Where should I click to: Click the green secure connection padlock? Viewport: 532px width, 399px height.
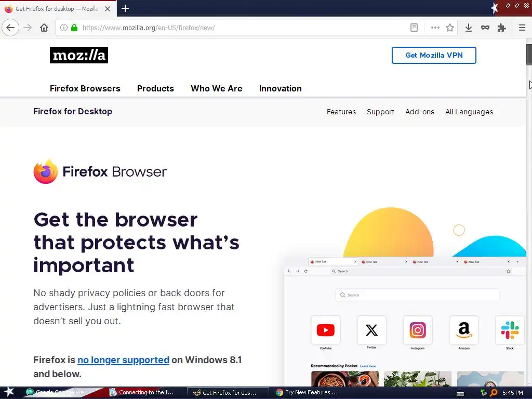[74, 28]
